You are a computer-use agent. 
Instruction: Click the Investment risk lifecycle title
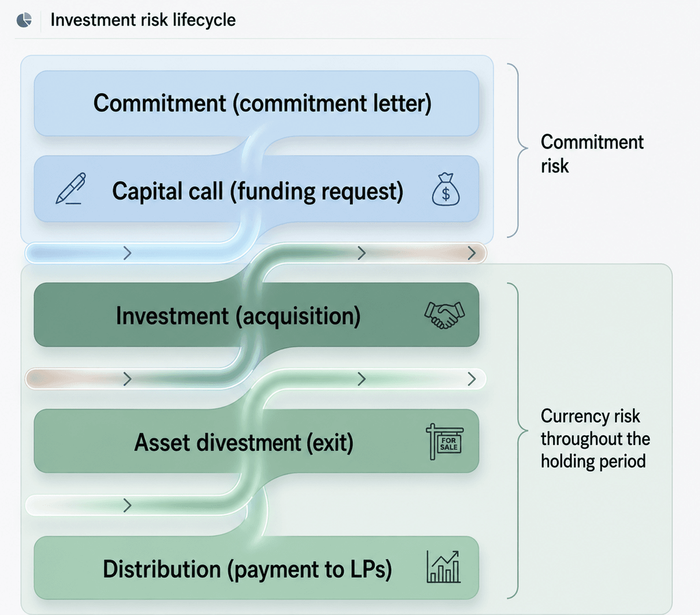pyautogui.click(x=143, y=20)
